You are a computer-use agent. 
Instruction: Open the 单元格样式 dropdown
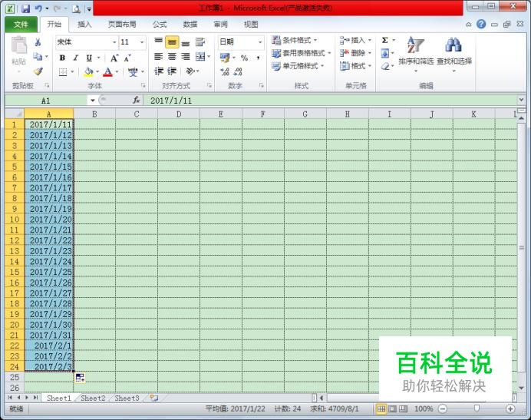click(x=298, y=66)
